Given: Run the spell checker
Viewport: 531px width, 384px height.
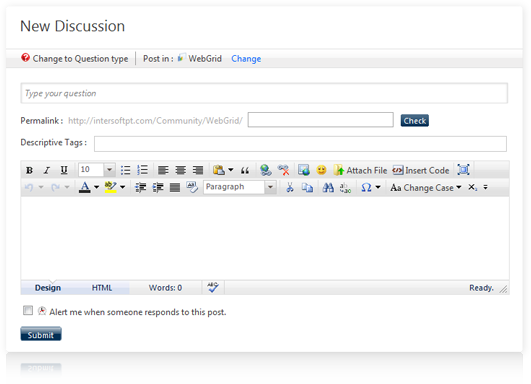Looking at the screenshot, I should pyautogui.click(x=213, y=287).
